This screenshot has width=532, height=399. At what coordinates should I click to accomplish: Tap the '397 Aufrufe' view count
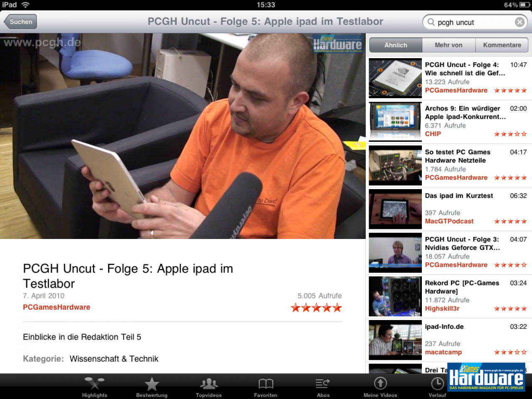tap(443, 213)
